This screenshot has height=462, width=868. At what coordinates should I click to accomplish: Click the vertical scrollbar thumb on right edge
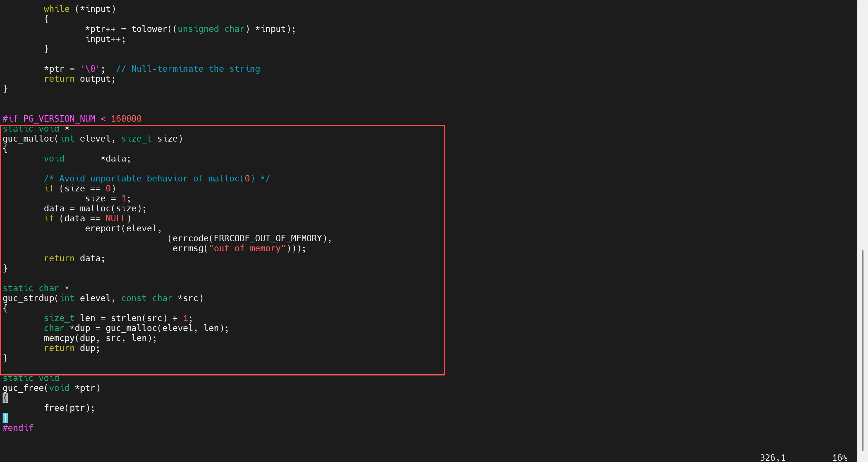point(863,350)
